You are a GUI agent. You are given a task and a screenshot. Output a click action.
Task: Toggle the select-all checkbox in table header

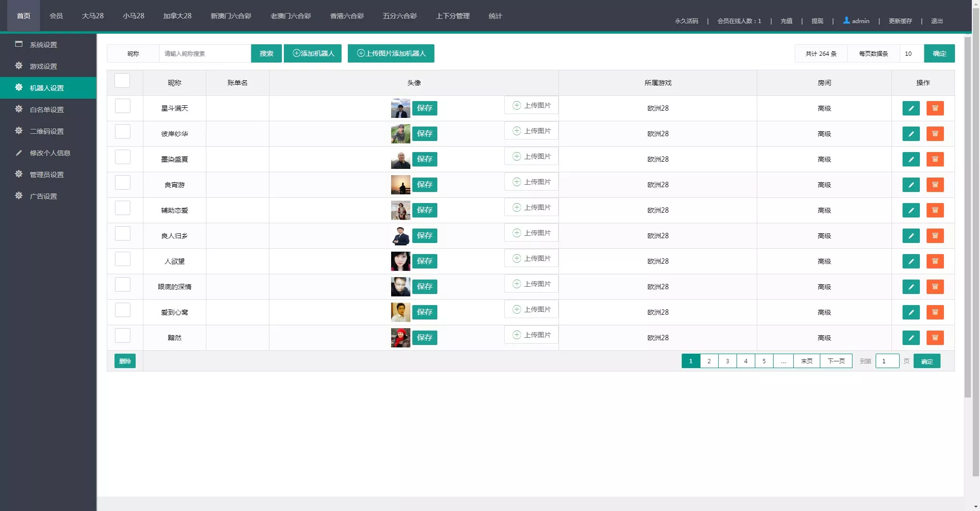(x=122, y=81)
